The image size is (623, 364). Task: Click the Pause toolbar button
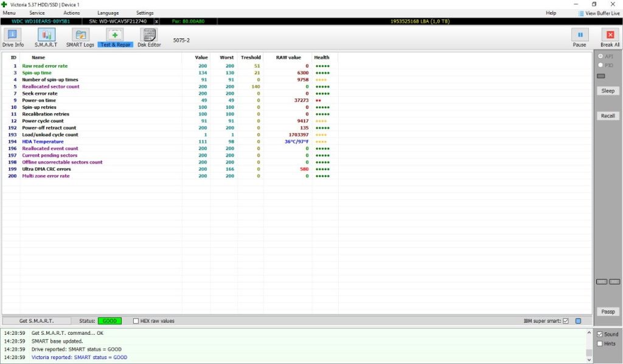(x=579, y=38)
